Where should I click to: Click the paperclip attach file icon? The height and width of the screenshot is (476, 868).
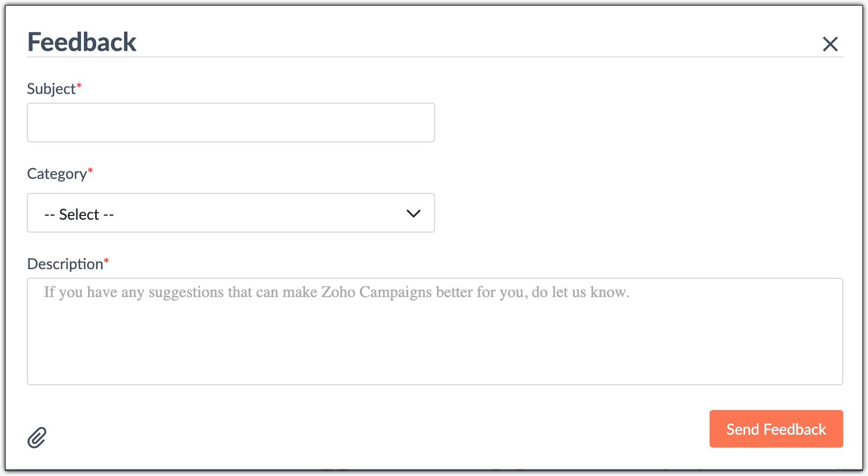click(x=37, y=438)
